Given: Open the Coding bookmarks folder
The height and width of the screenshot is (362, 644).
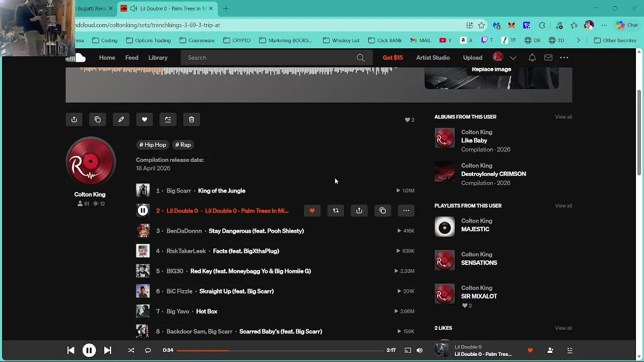Looking at the screenshot, I should [105, 40].
